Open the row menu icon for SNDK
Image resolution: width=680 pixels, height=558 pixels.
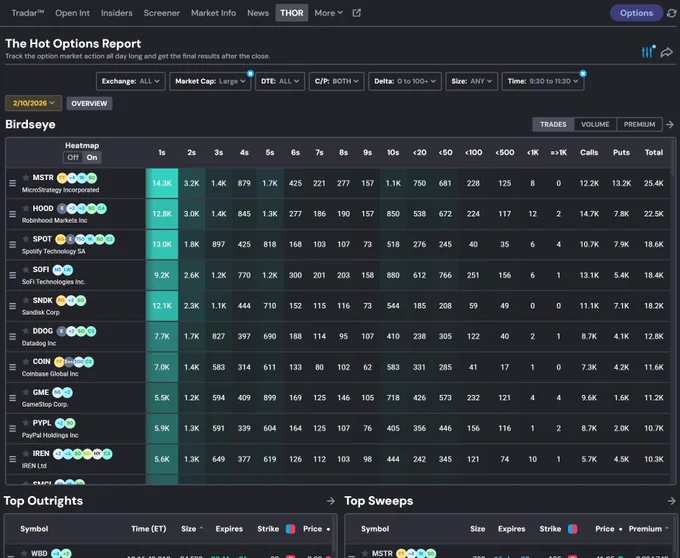click(13, 306)
